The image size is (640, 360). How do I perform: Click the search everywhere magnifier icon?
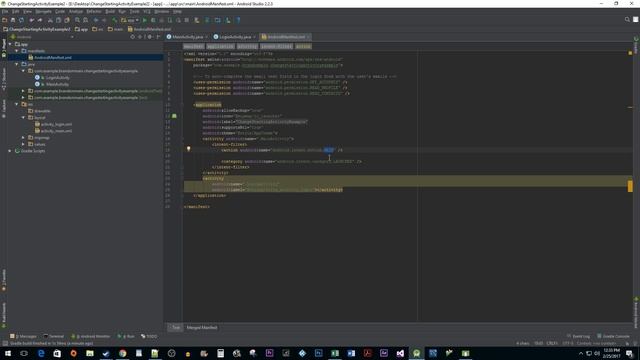click(627, 20)
